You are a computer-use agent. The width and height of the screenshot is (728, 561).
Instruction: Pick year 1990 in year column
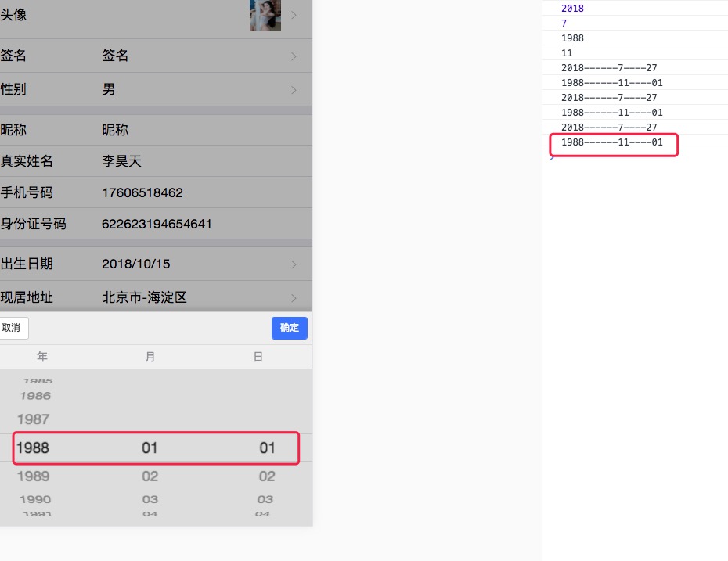coord(34,499)
